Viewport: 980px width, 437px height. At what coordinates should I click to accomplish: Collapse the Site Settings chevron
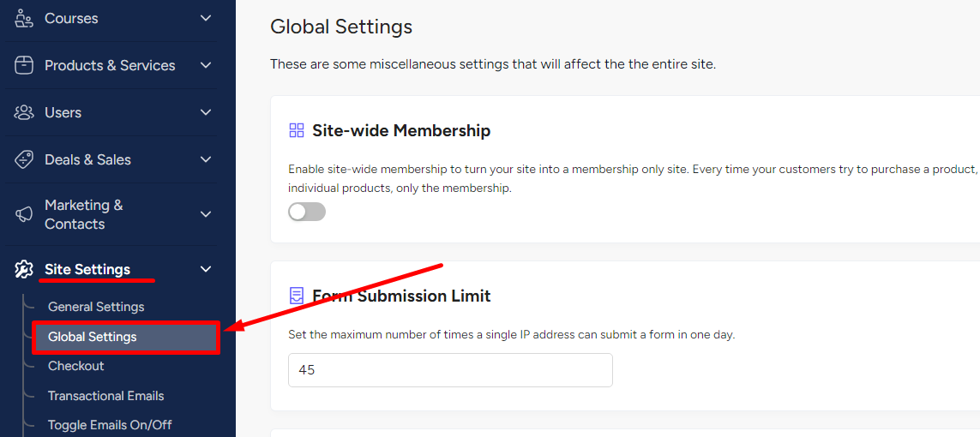(205, 269)
